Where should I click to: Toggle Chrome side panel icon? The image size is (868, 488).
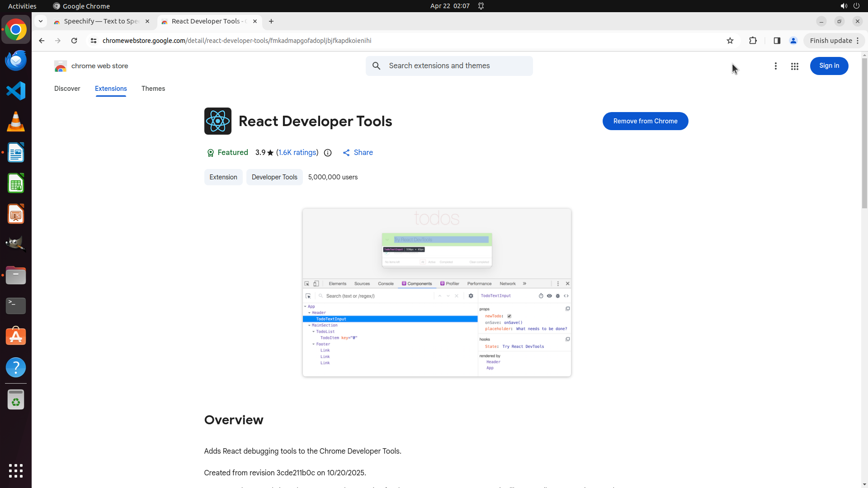tap(777, 41)
